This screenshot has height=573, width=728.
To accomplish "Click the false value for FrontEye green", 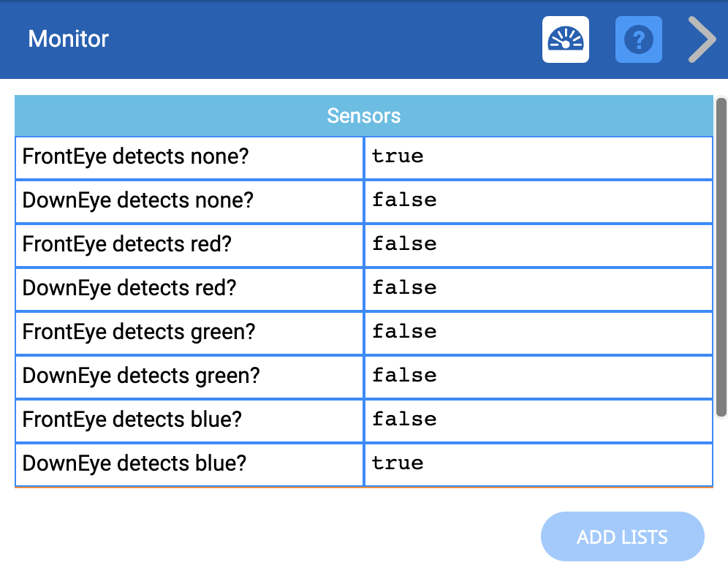I will (x=404, y=332).
